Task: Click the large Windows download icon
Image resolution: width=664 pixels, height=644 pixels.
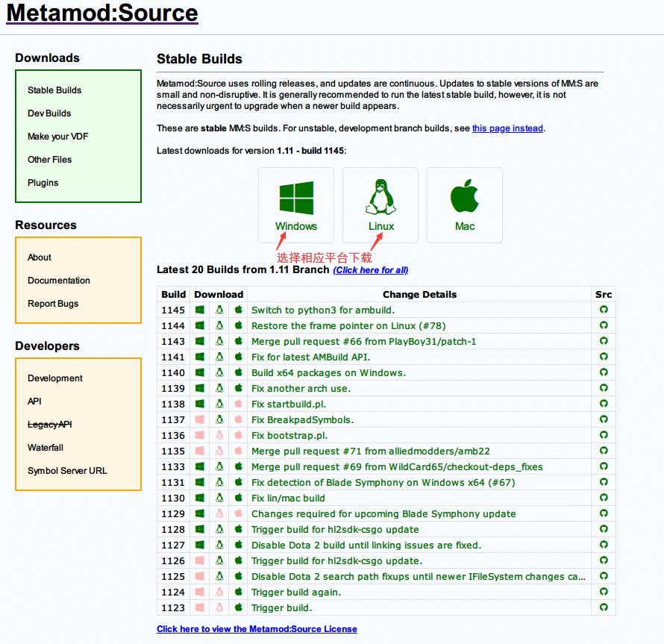Action: pos(296,198)
